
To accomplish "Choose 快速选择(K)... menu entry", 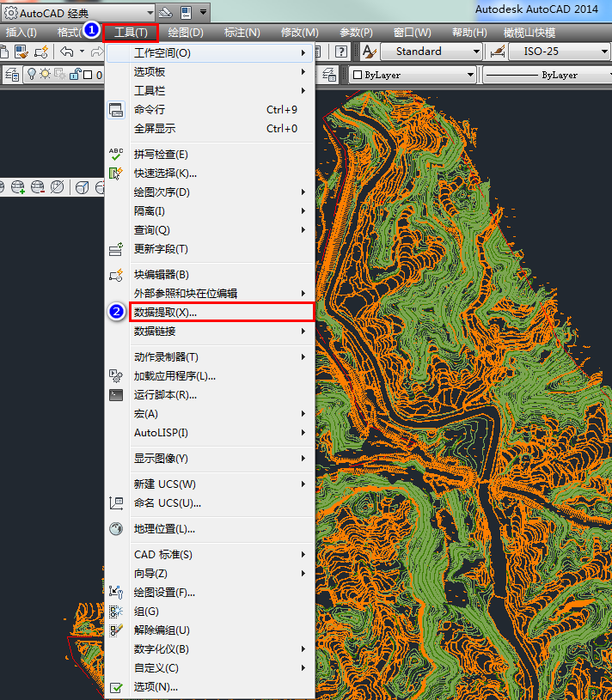I will [x=211, y=173].
